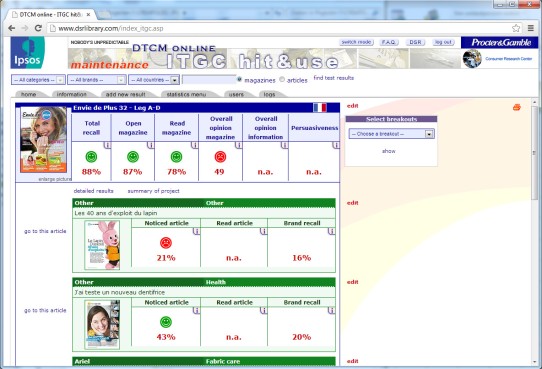Click the French flag icon

click(320, 107)
